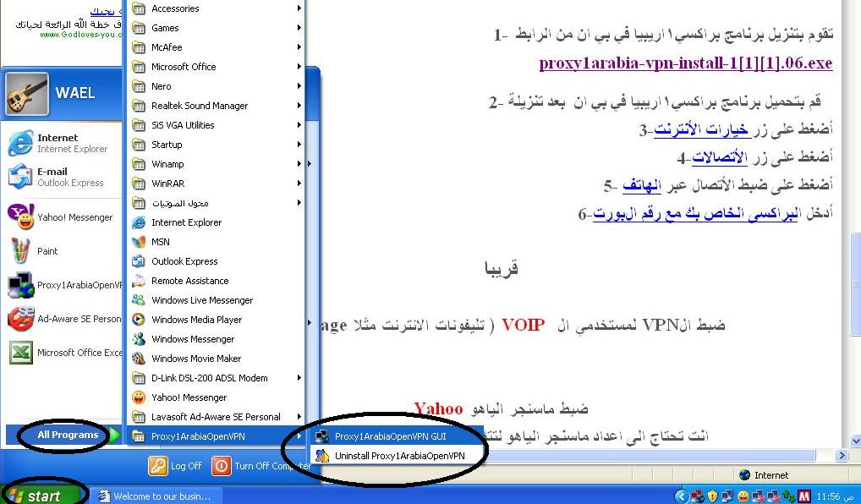Open the Realtek Sound Manager submenu arrow
Screen dimensions: 861x504
coord(299,106)
